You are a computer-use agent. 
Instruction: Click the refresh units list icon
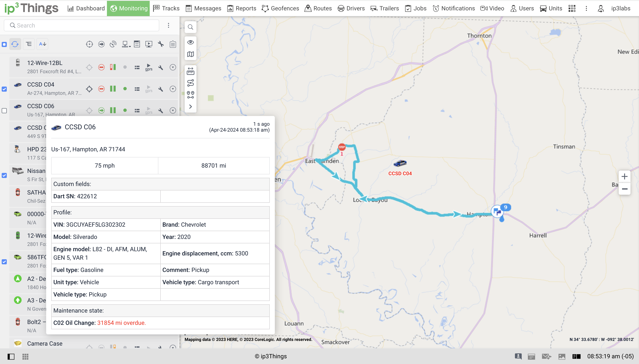[x=15, y=44]
